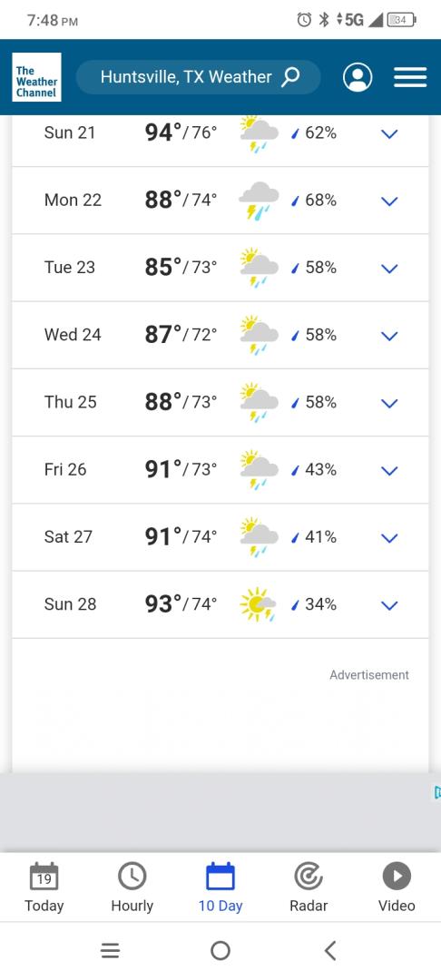This screenshot has width=441, height=980.
Task: Tap The Weather Channel logo
Action: (x=37, y=77)
